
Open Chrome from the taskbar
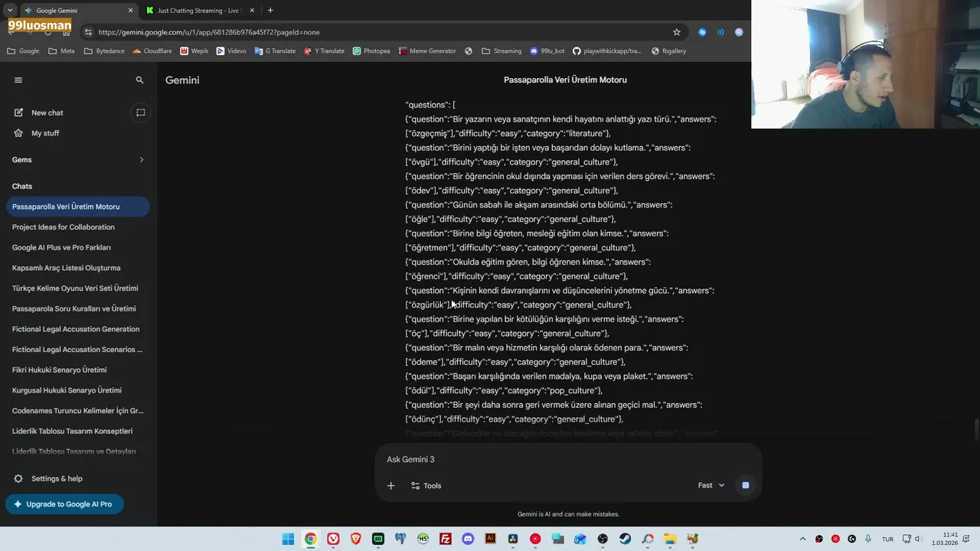pyautogui.click(x=310, y=539)
